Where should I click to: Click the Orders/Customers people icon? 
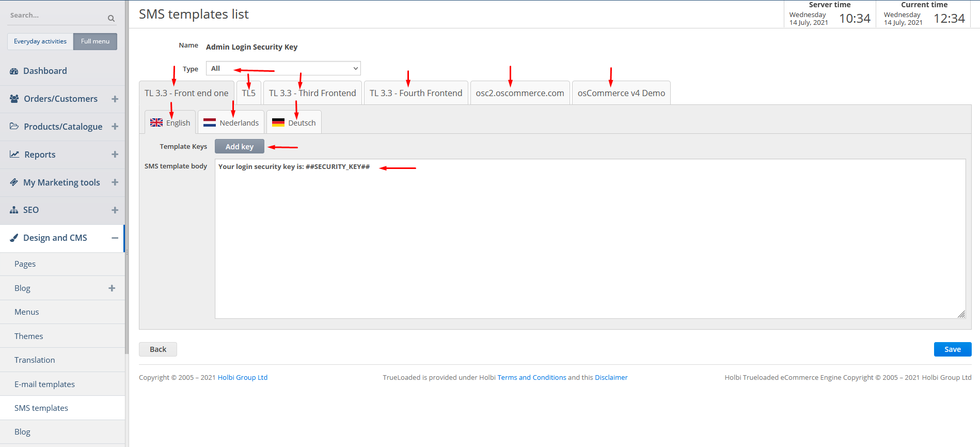(14, 99)
